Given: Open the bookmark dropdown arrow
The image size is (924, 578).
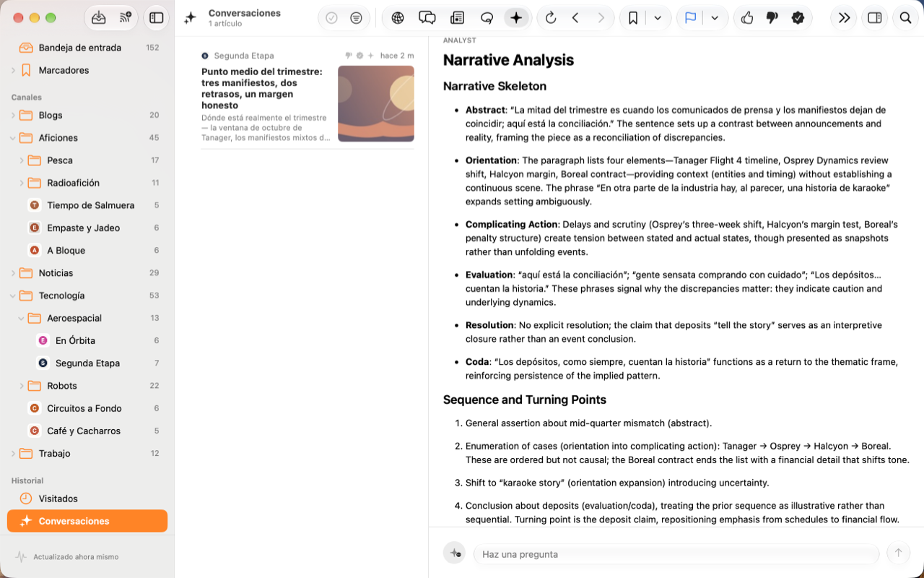Looking at the screenshot, I should pos(658,18).
